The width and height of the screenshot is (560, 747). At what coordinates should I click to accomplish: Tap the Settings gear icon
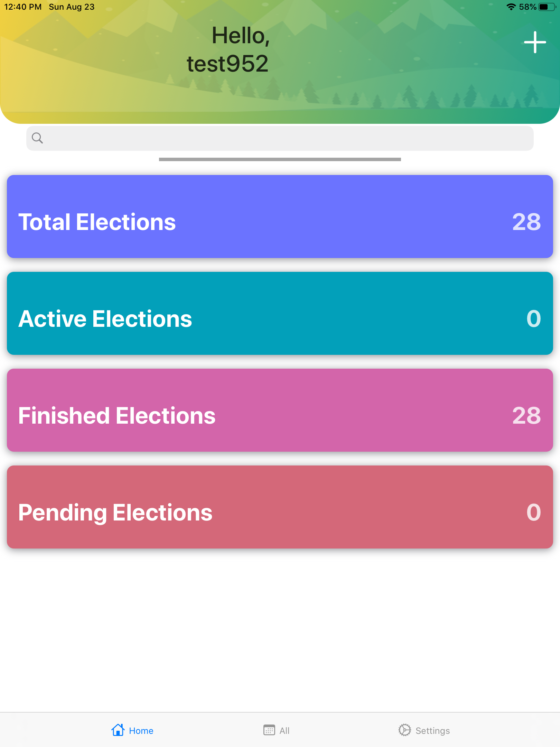(x=404, y=730)
